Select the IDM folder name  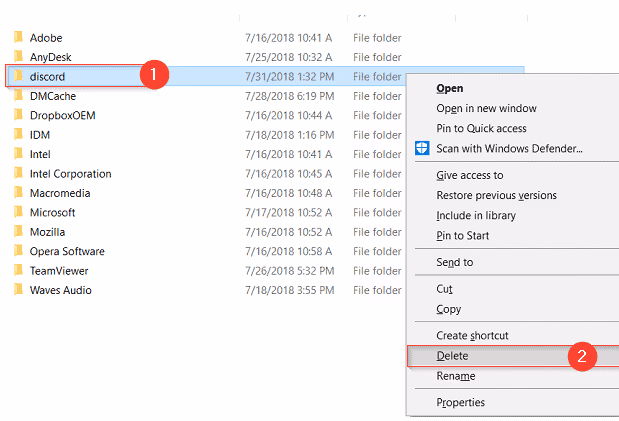pos(40,135)
